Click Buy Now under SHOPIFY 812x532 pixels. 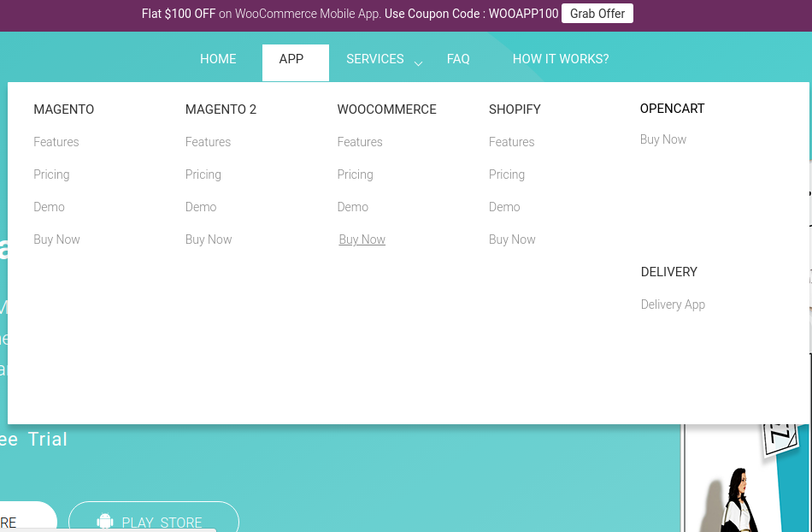[x=512, y=239]
